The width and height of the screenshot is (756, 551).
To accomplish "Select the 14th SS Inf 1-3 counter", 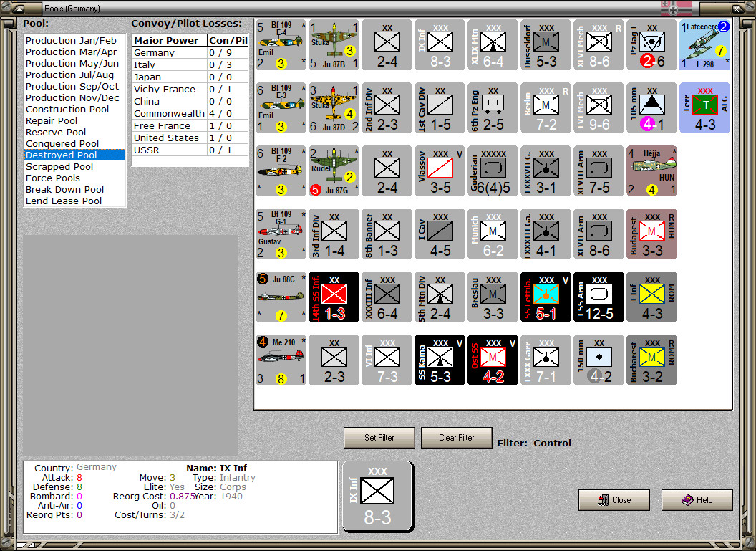I will click(334, 297).
